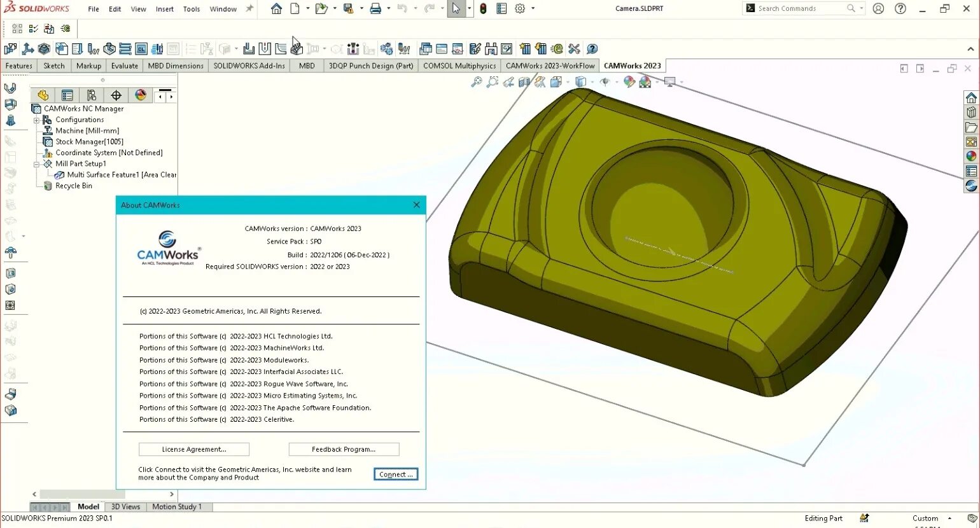
Task: Pin the menu bar with the pushpin
Action: [249, 8]
